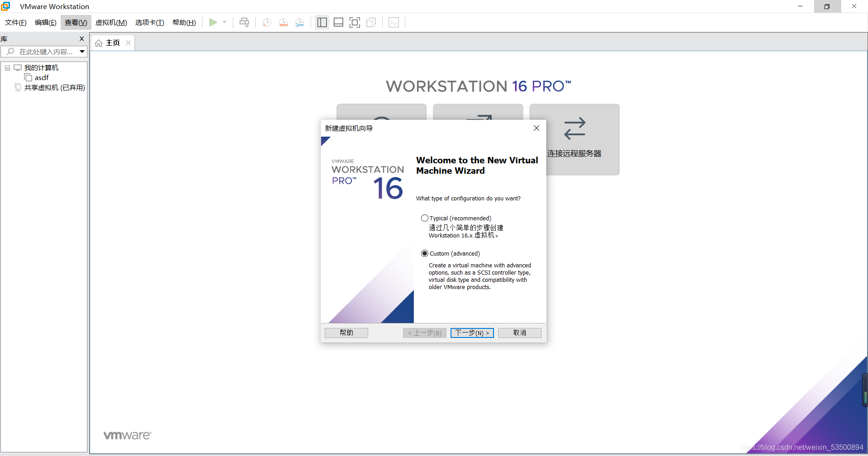Select Custom (advanced) radio option
Viewport: 868px width, 456px height.
(x=425, y=253)
